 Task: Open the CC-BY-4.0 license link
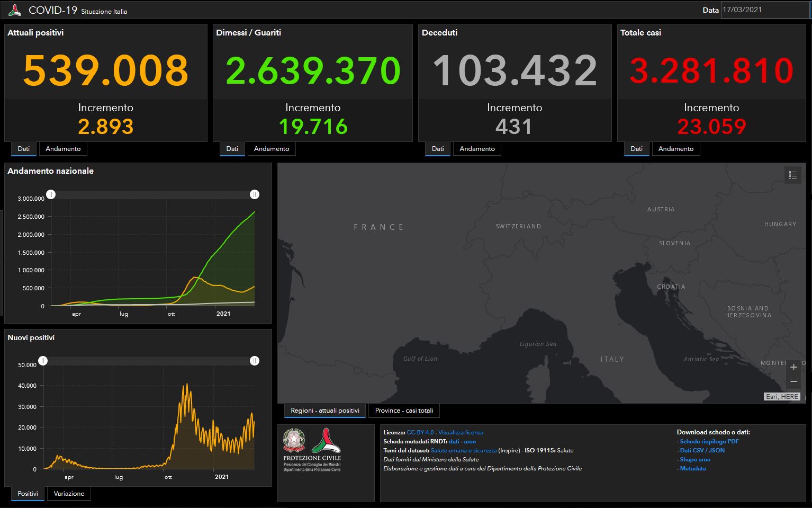[420, 433]
